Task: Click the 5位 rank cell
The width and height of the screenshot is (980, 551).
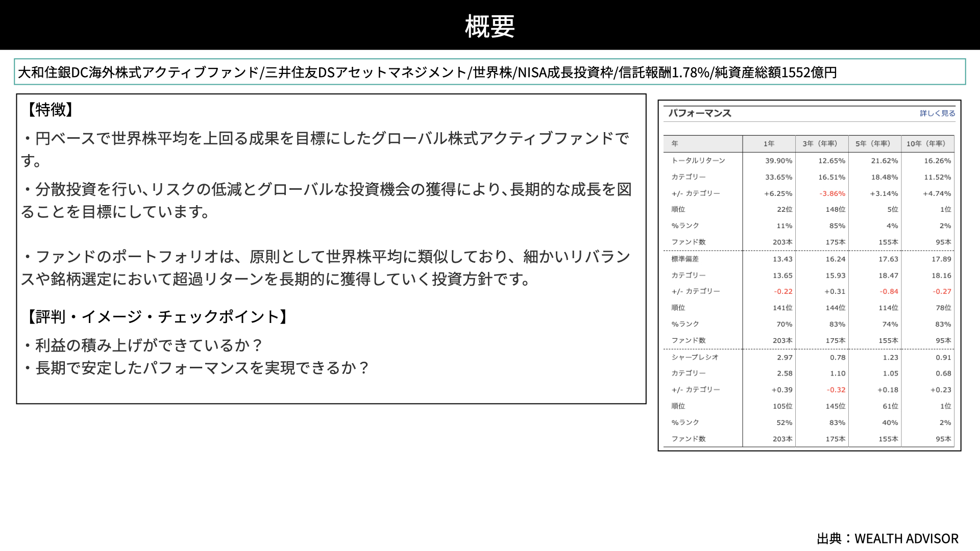Action: (893, 210)
